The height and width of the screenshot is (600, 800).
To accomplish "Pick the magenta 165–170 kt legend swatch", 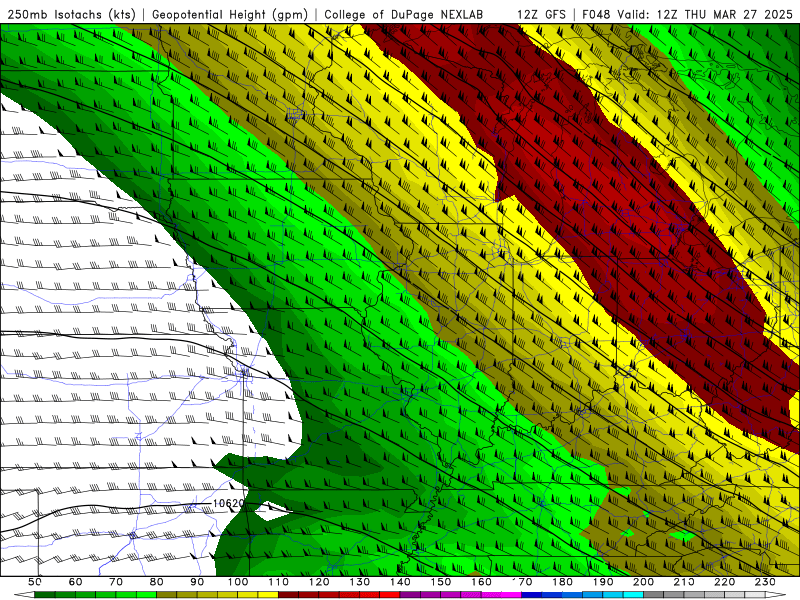I will point(512,595).
